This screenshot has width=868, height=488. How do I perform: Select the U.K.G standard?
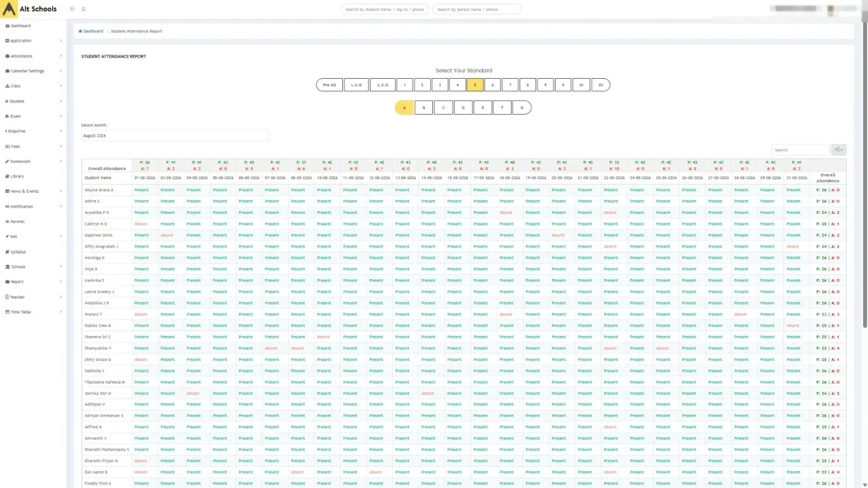coord(383,85)
